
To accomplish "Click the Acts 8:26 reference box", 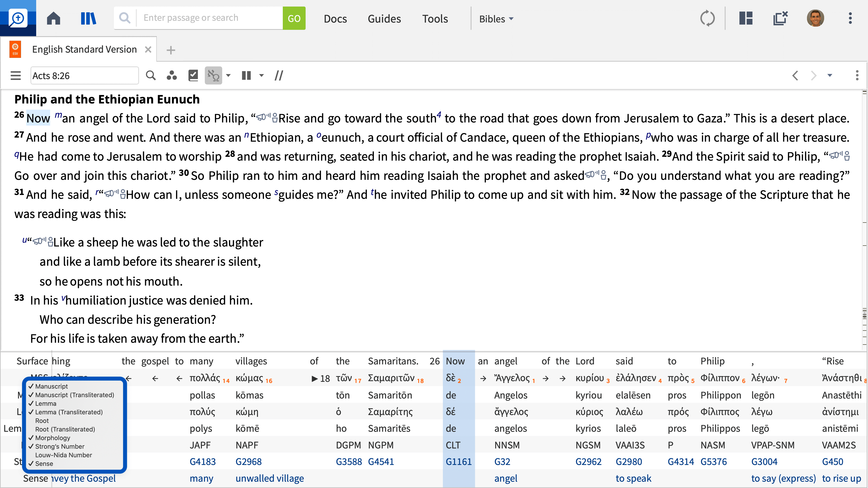I will pos(84,75).
